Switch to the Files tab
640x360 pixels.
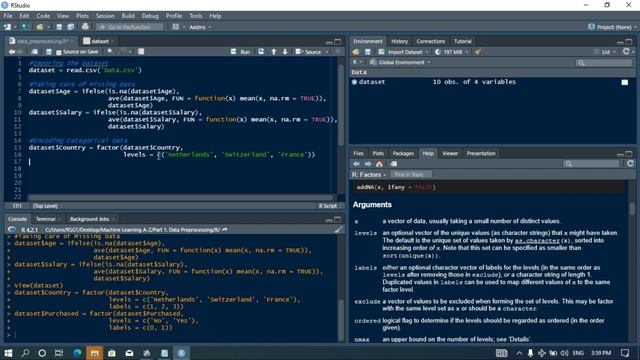358,153
